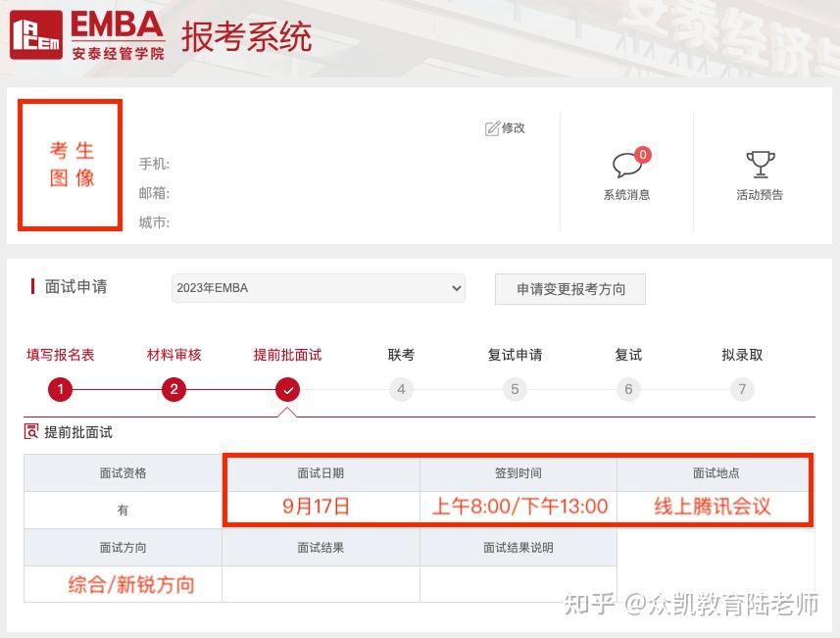This screenshot has width=840, height=638.
Task: Select the checkmark step circle 提前批面试
Action: point(288,389)
